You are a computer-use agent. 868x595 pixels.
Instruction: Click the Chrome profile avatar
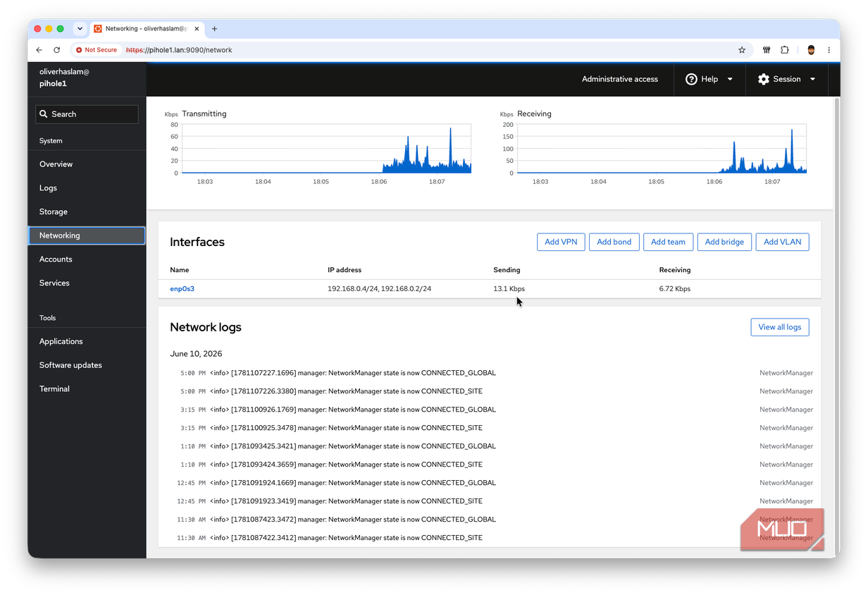pos(811,50)
